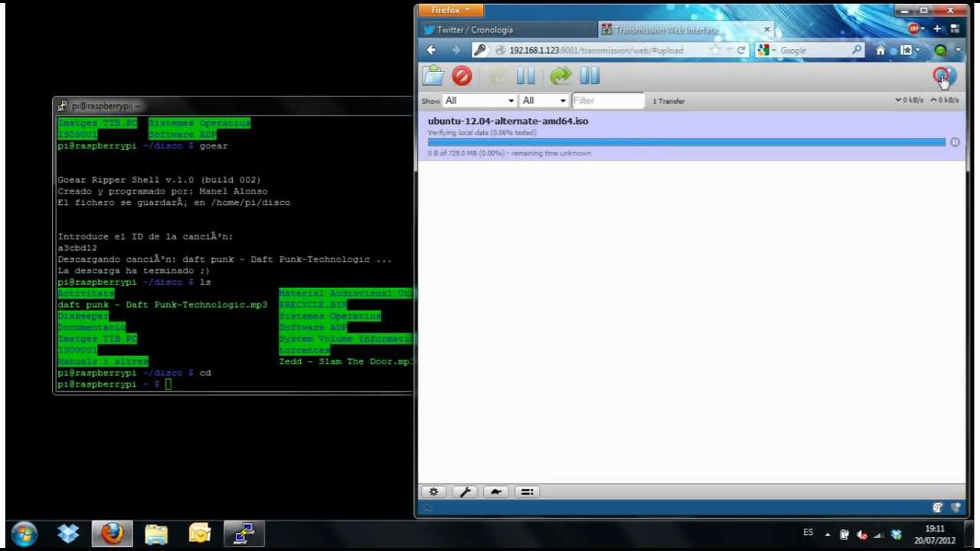980x551 pixels.
Task: Close the Transmission Web Interface tab
Action: [x=766, y=30]
